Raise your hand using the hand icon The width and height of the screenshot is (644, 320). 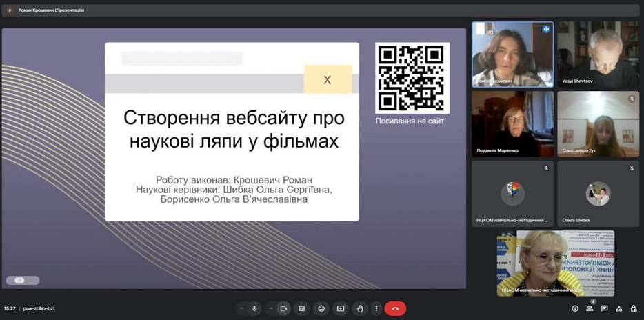(359, 308)
